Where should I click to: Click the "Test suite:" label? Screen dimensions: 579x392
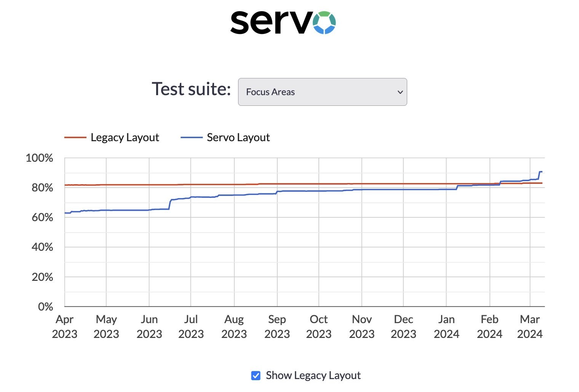(191, 89)
